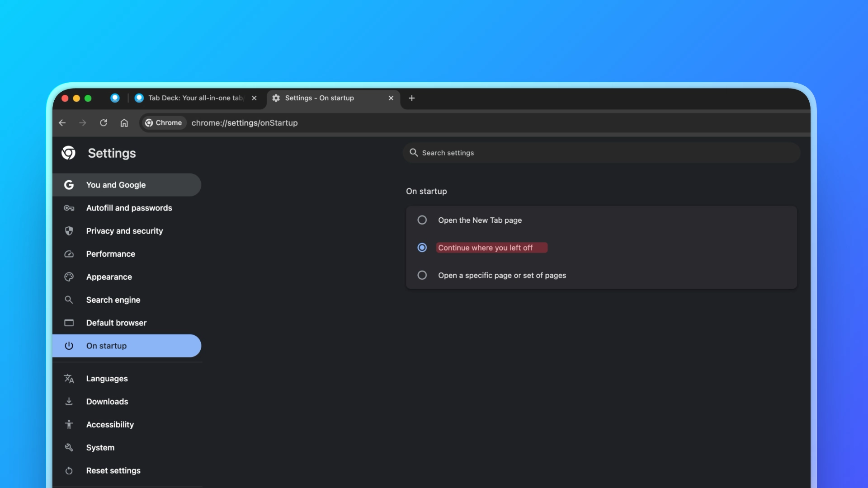This screenshot has height=488, width=868.
Task: Click the Chrome logo beside Settings
Action: pos(69,153)
